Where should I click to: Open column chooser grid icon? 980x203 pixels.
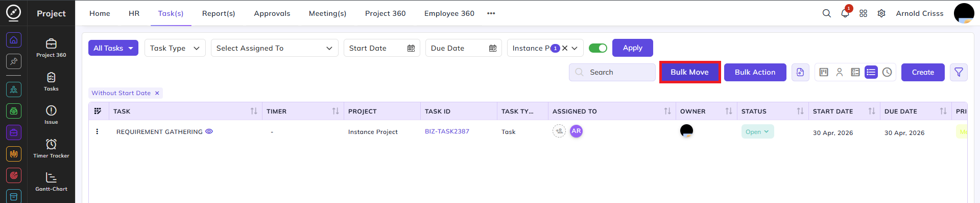(x=98, y=111)
